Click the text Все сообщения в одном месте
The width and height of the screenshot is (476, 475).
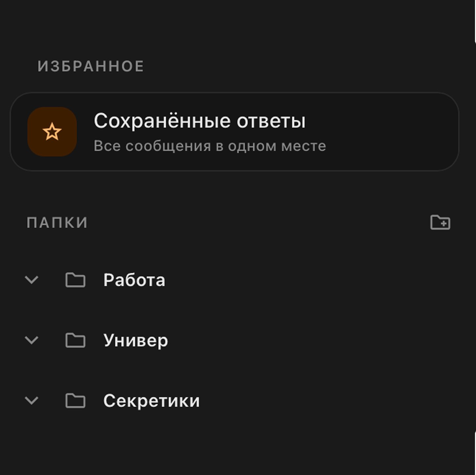[210, 146]
